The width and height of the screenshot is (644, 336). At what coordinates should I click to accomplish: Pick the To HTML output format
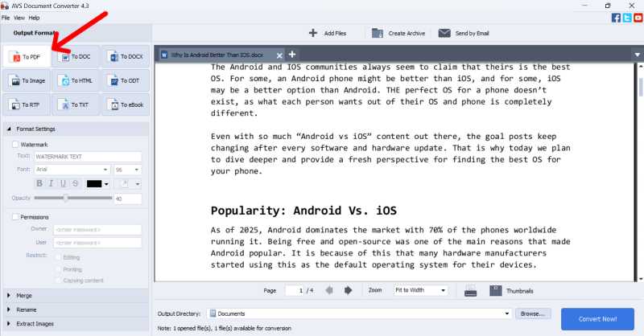[x=76, y=80]
